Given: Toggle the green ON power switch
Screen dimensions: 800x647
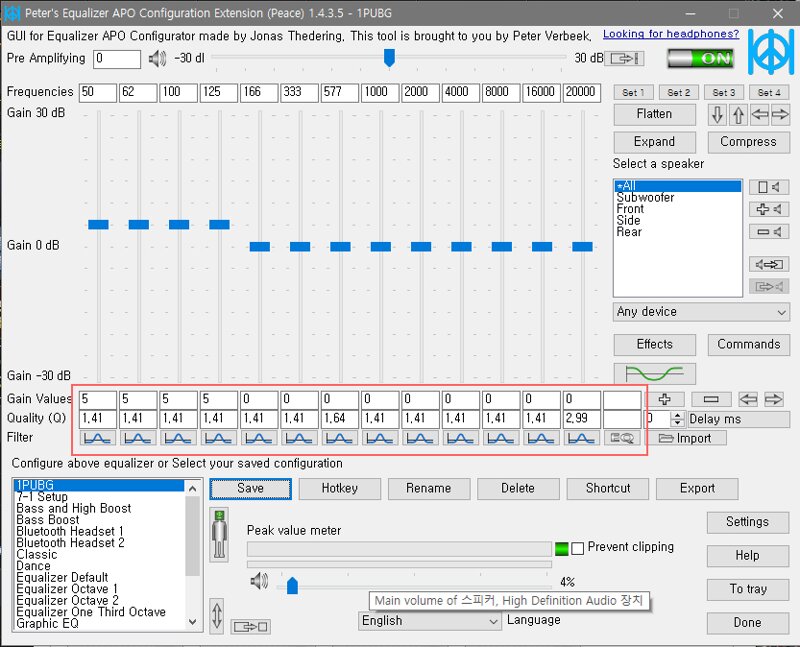Looking at the screenshot, I should (x=700, y=58).
